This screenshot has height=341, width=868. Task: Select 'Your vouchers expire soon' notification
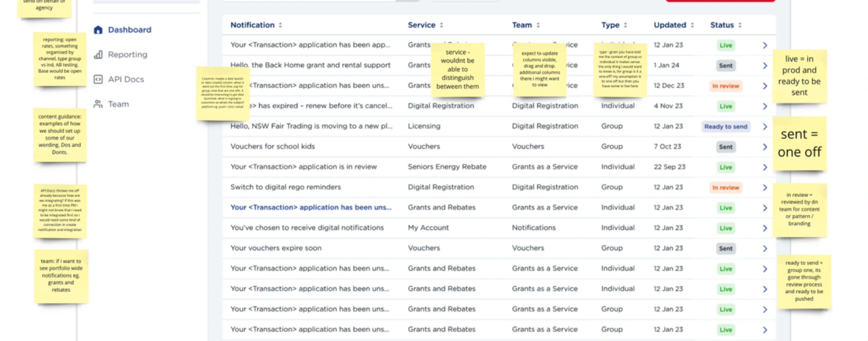(x=276, y=248)
